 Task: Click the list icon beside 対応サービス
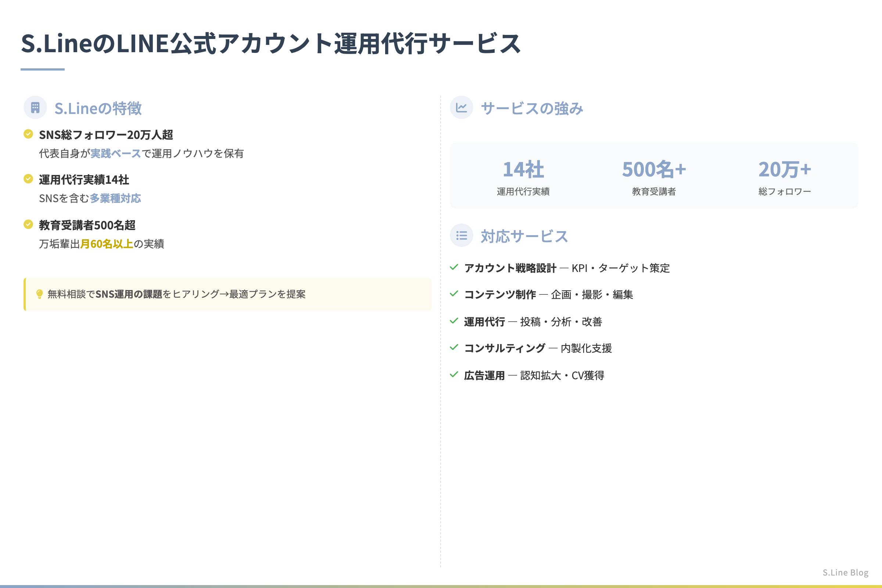(461, 236)
